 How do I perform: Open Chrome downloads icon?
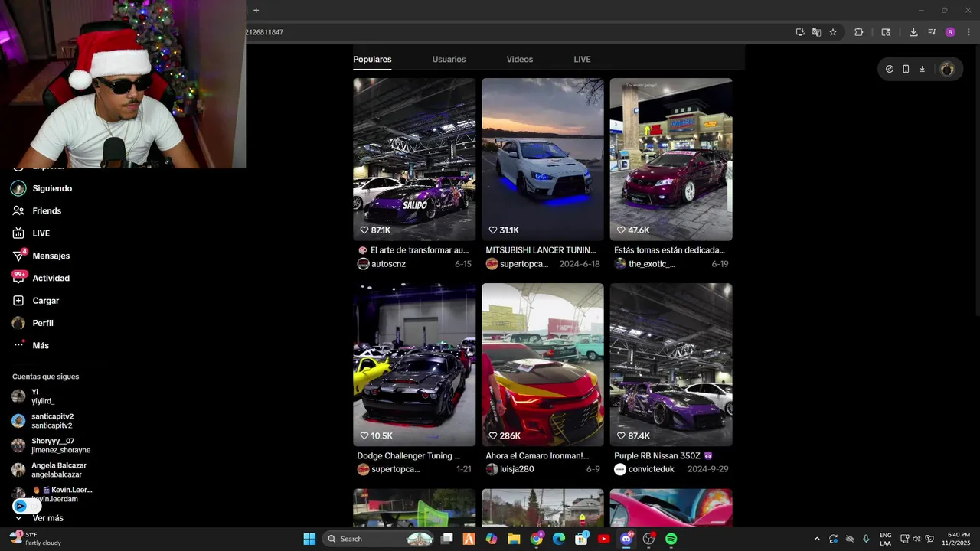click(x=913, y=32)
